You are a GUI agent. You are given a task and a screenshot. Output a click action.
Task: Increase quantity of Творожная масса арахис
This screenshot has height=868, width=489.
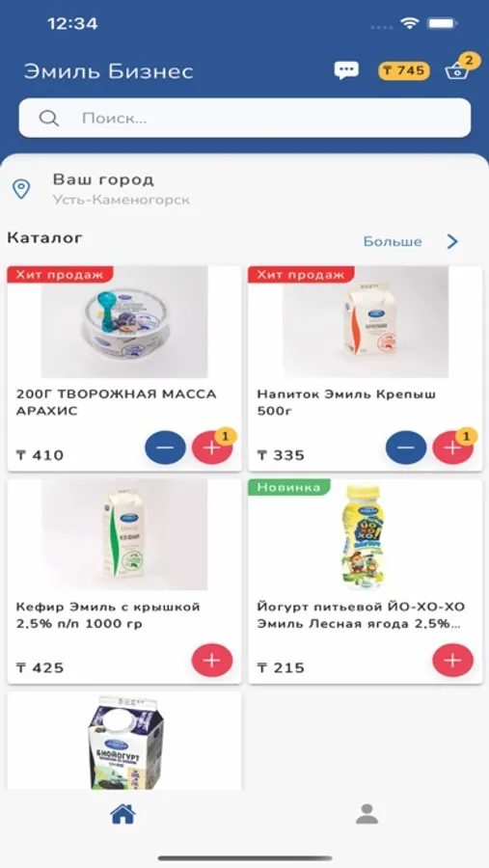coord(212,448)
